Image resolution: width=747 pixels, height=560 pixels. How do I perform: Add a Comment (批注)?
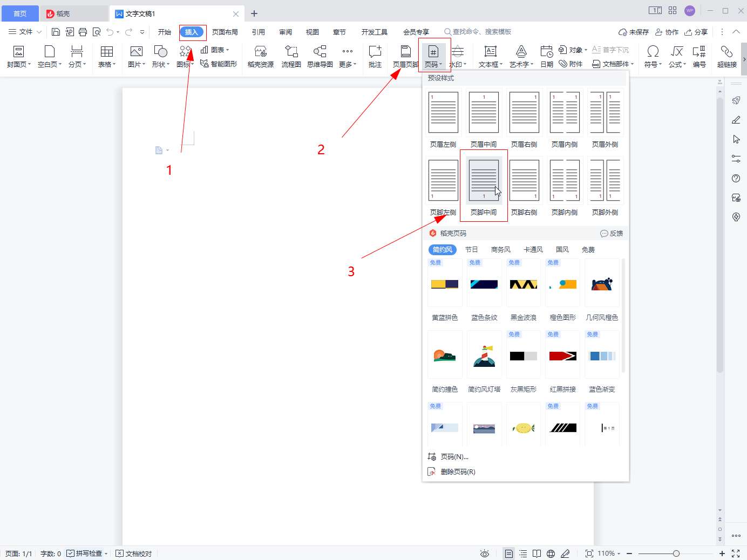(x=375, y=57)
